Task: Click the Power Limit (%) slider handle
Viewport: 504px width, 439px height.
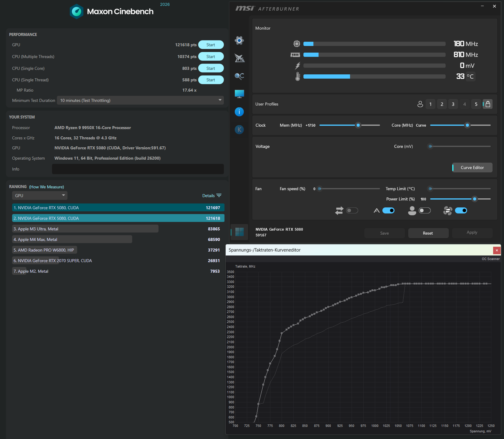Action: tap(475, 199)
